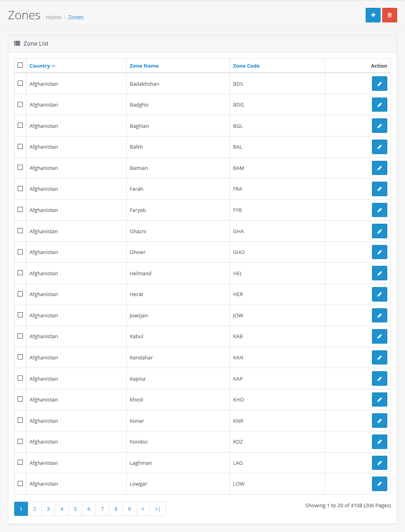Select the edit pencil for Herat row
This screenshot has height=532, width=405.
point(379,294)
